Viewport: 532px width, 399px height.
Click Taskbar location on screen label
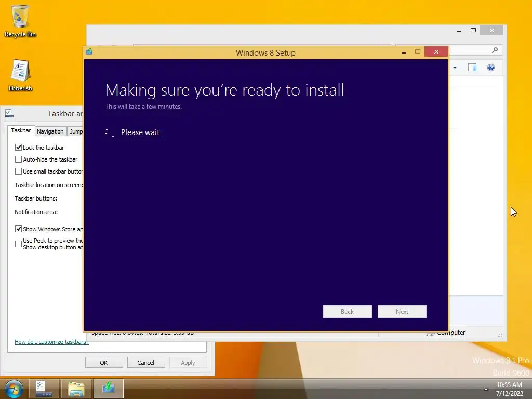(x=49, y=185)
